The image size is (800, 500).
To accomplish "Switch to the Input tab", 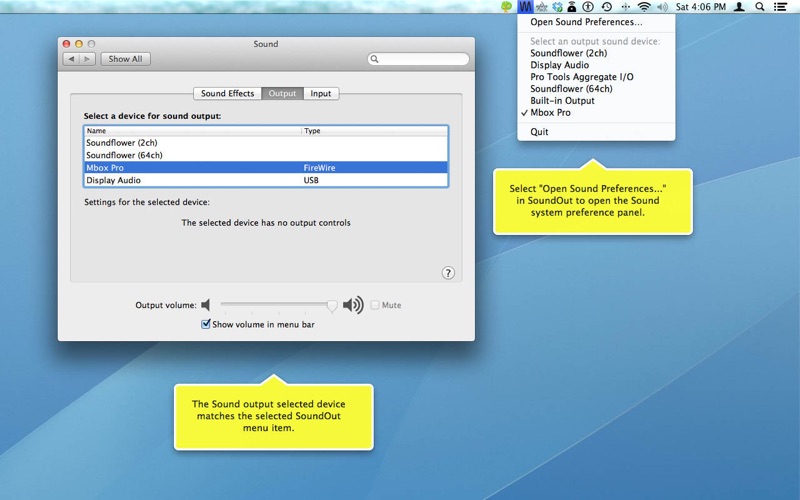I will (x=321, y=93).
